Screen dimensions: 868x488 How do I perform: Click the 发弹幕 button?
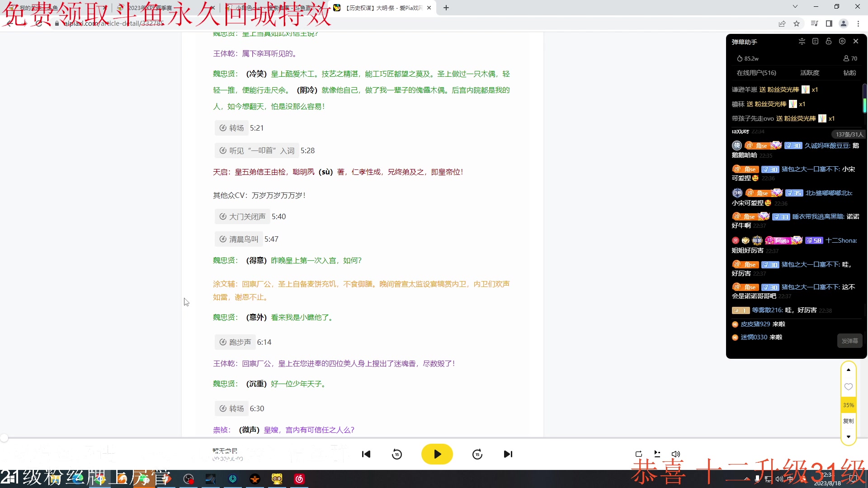(849, 341)
